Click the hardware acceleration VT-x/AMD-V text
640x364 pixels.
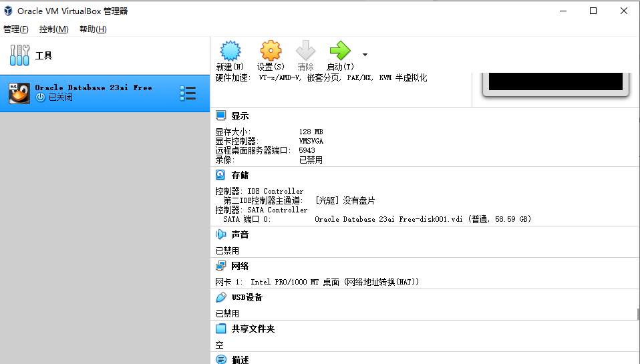click(343, 77)
